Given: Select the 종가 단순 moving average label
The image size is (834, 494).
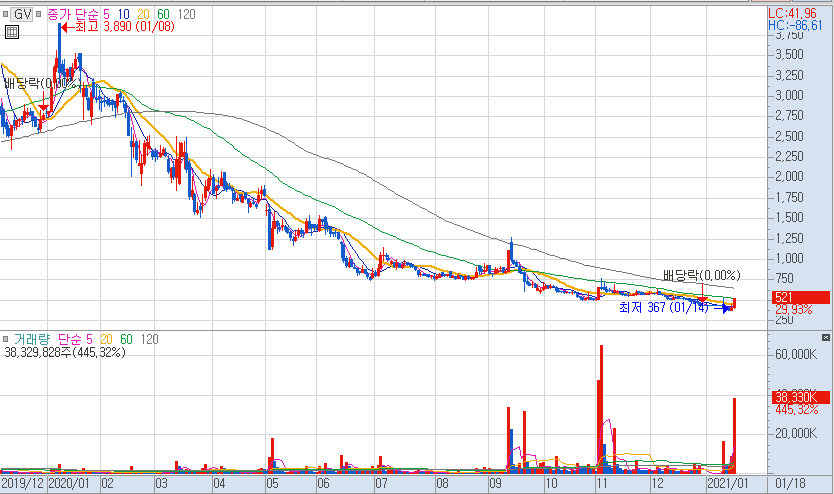Looking at the screenshot, I should pos(73,14).
